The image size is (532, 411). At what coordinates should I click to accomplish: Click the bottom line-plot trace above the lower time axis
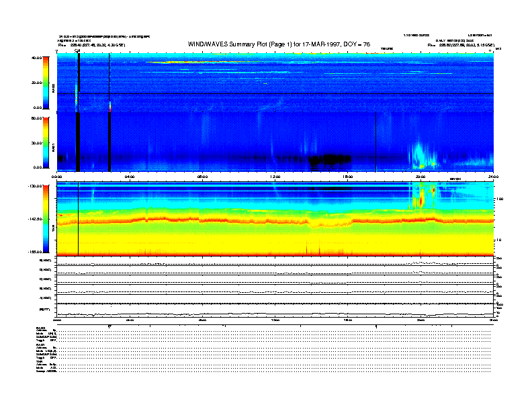pyautogui.click(x=275, y=314)
